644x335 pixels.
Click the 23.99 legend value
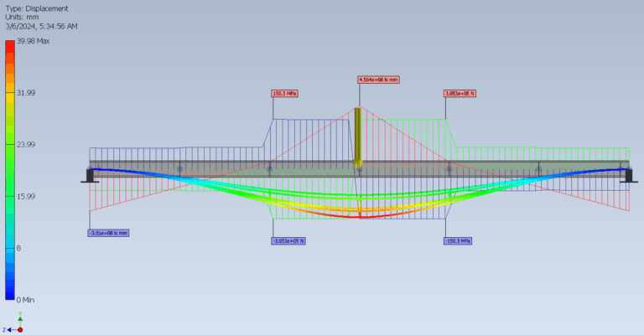pos(26,145)
